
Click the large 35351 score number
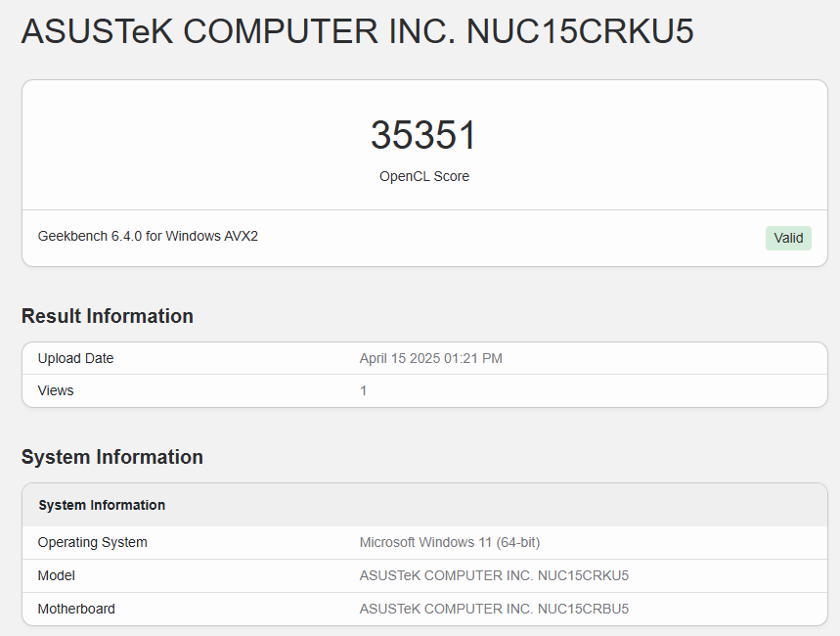pyautogui.click(x=423, y=135)
